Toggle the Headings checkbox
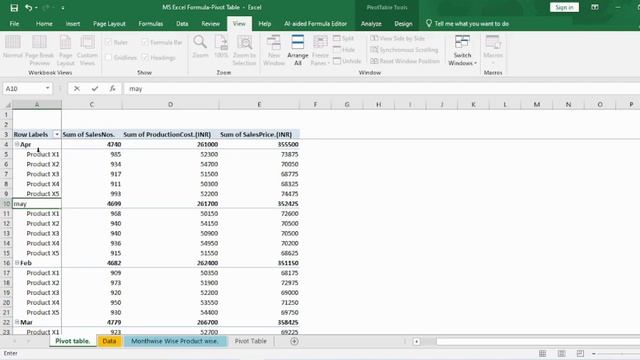The width and height of the screenshot is (640, 360). tap(145, 58)
